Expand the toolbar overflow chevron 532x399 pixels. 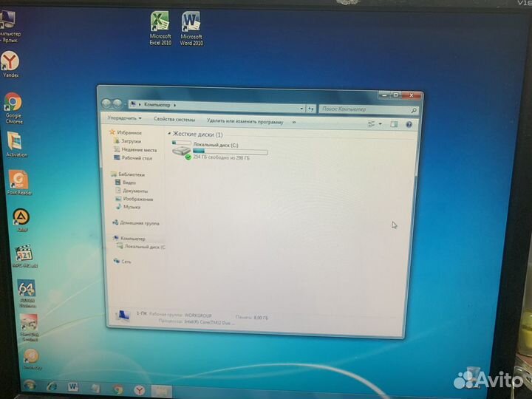293,121
